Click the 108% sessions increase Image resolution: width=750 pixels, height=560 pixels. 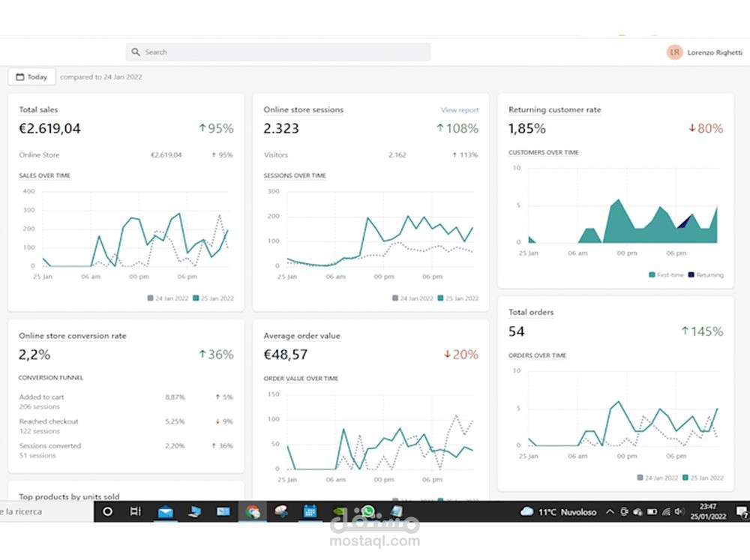coord(457,128)
